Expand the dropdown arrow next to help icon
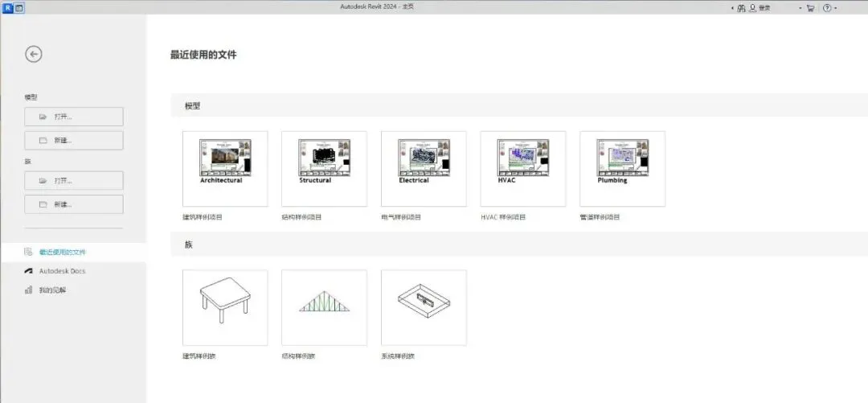This screenshot has width=868, height=403. pyautogui.click(x=835, y=8)
